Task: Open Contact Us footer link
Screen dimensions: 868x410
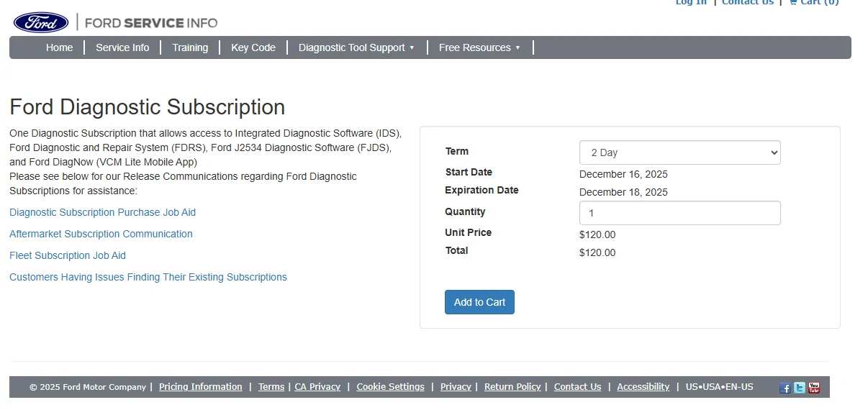Action: pos(577,387)
